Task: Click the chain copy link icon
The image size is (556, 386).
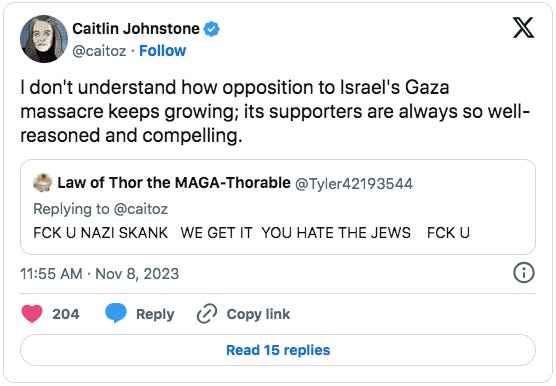Action: (x=207, y=314)
